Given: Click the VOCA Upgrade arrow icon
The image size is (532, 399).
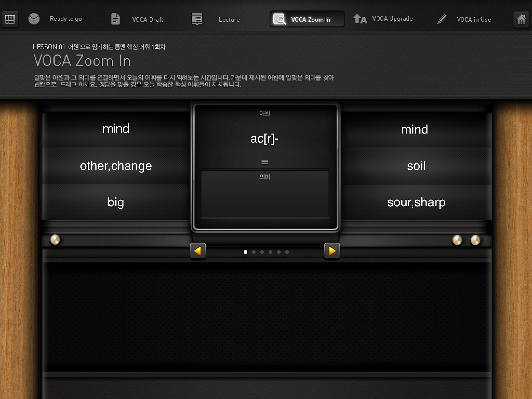Looking at the screenshot, I should pos(360,19).
